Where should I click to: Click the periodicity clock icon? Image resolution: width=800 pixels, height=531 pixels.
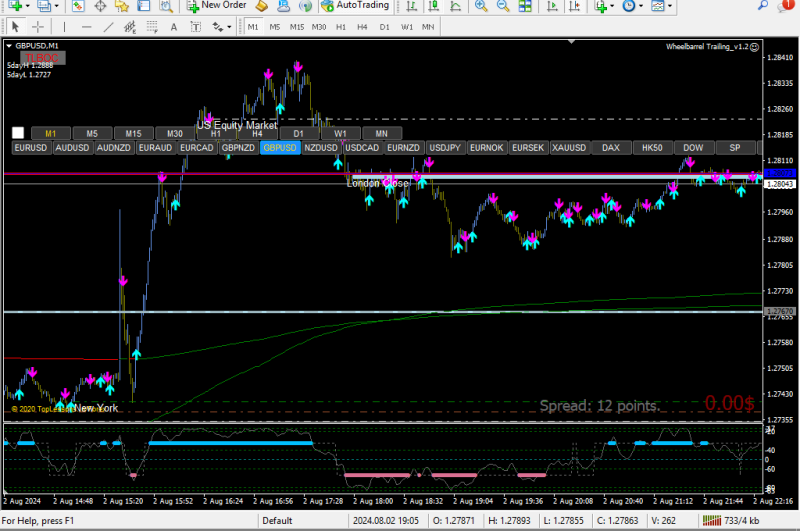pyautogui.click(x=629, y=6)
